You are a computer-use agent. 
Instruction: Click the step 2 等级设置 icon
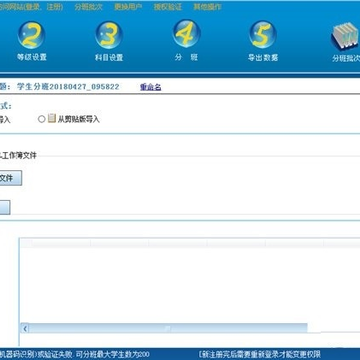[31, 35]
